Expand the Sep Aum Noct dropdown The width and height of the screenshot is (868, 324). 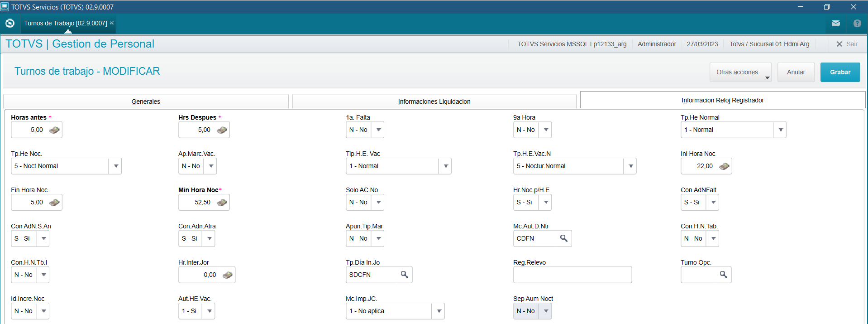coord(546,311)
